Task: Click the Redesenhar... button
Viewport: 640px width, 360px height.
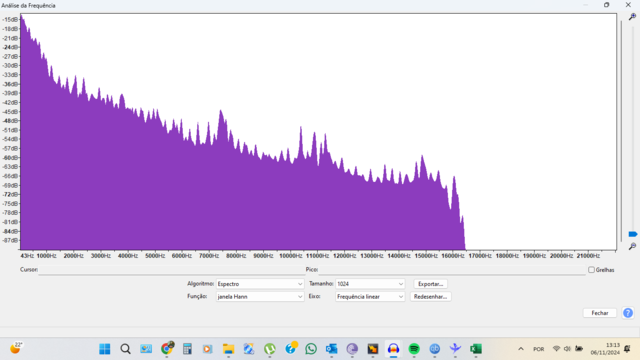Action: [x=430, y=297]
